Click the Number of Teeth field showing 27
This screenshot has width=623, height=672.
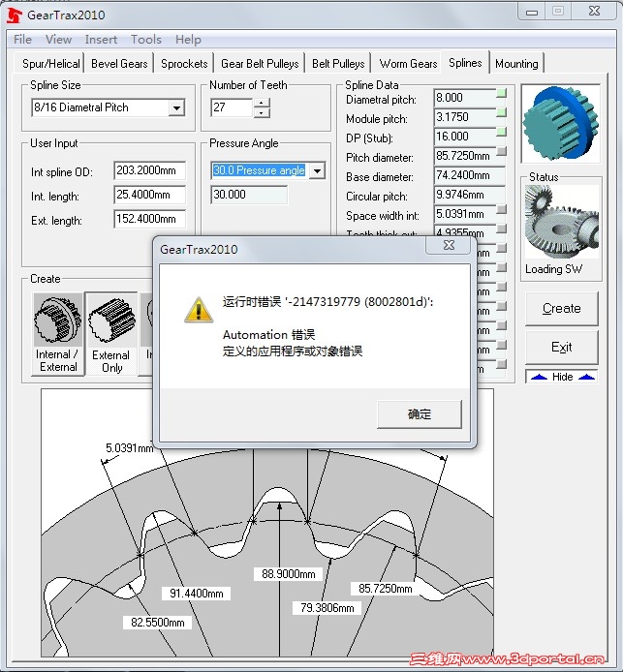point(232,107)
